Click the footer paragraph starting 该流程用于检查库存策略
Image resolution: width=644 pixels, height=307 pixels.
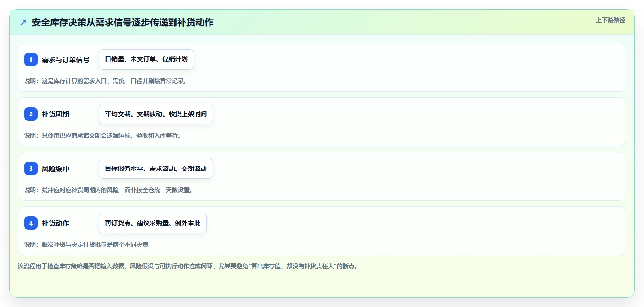(x=188, y=266)
